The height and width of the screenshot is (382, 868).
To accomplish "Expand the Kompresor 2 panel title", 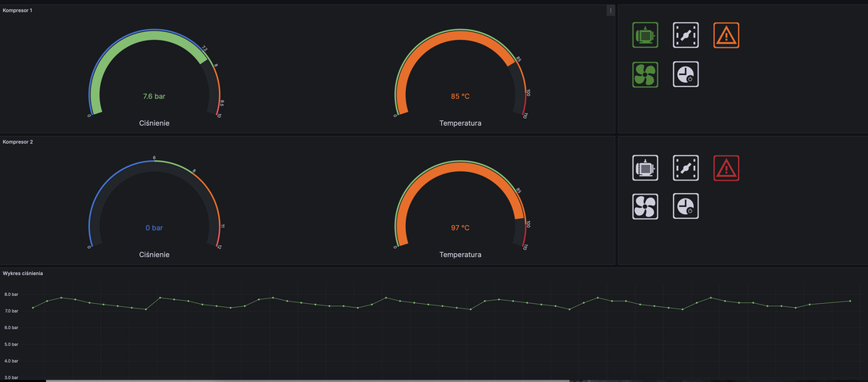I will pyautogui.click(x=18, y=142).
